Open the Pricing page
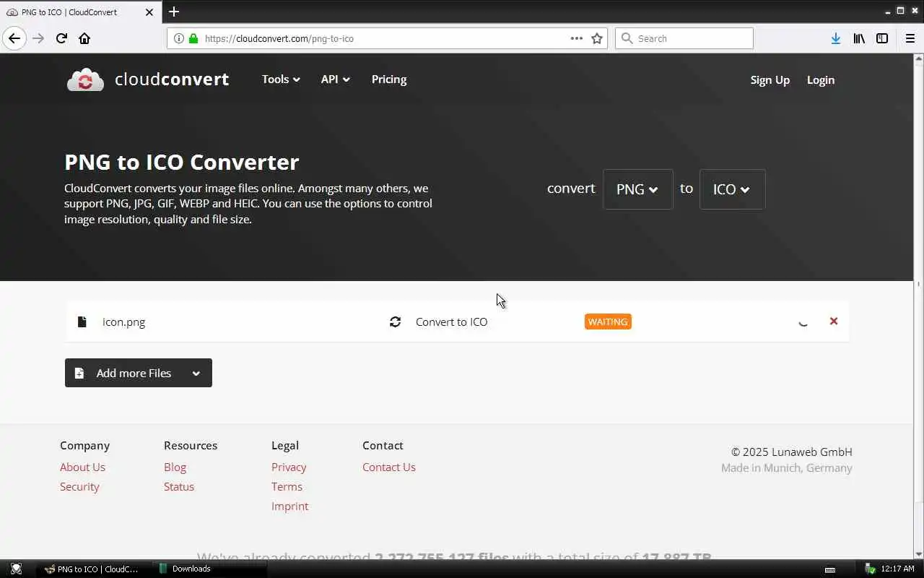Screen dimensions: 924x578 [389, 79]
